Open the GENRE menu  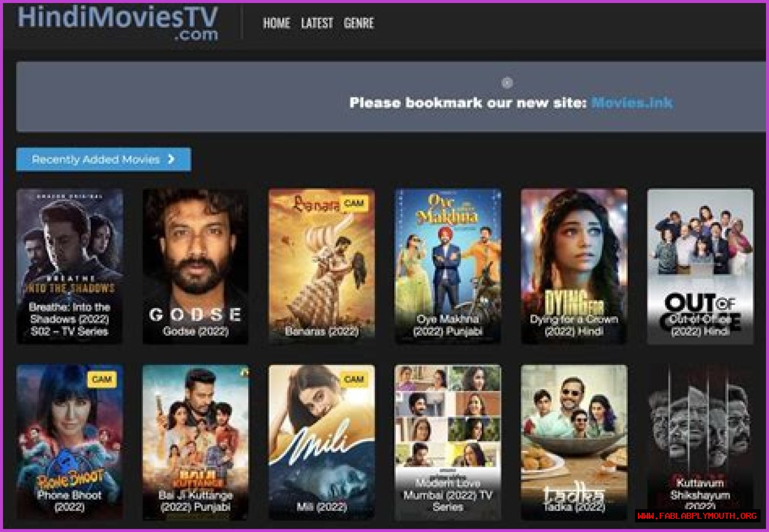tap(359, 23)
